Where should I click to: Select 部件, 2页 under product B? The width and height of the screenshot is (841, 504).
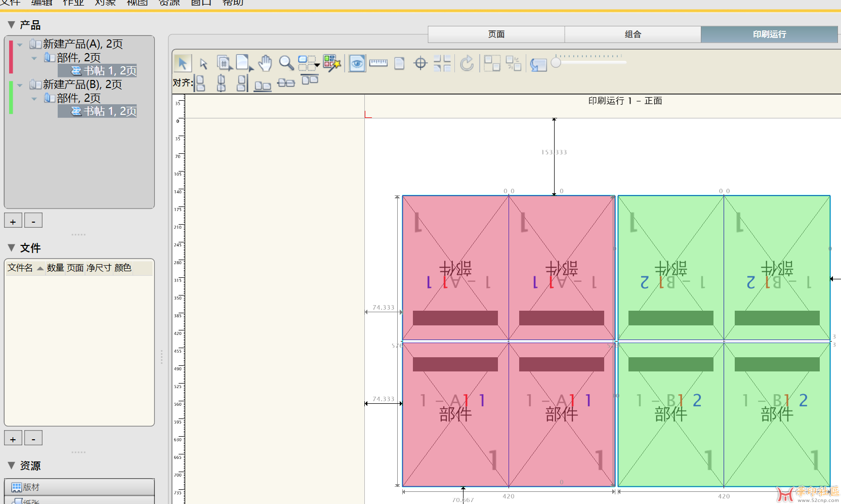(x=78, y=98)
